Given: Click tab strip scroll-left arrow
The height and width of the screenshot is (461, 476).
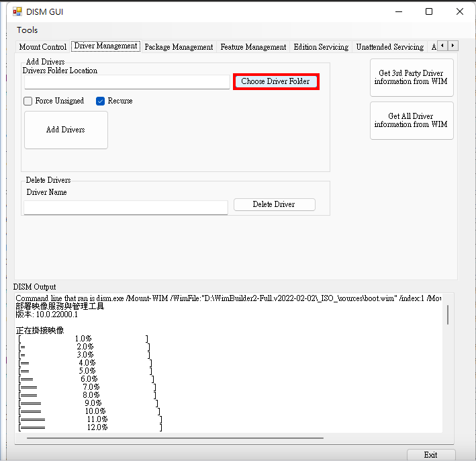Looking at the screenshot, I should pos(442,46).
